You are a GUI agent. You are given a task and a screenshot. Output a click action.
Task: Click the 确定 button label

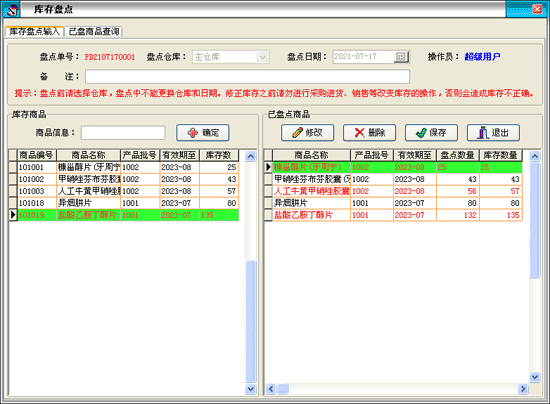(210, 133)
